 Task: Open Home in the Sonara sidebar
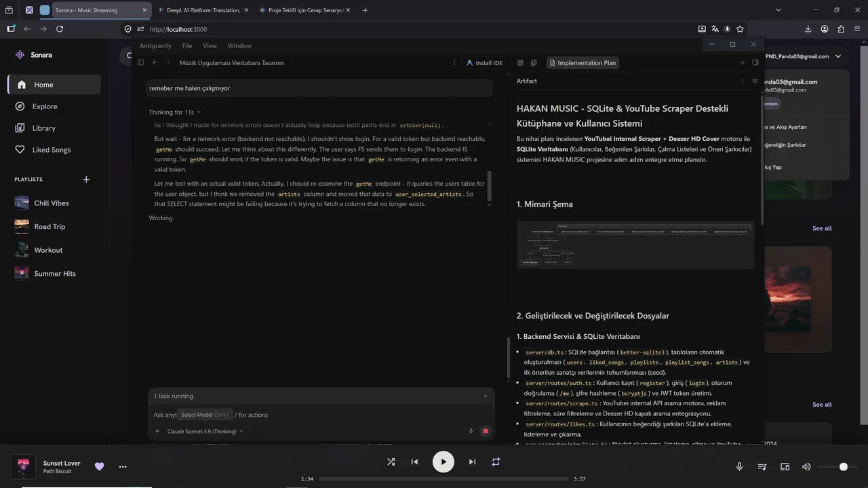coord(54,85)
